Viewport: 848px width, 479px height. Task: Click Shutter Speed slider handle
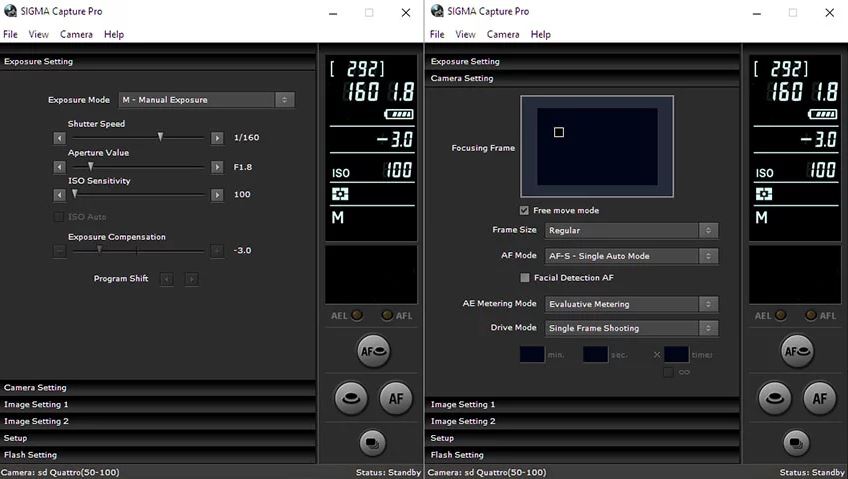coord(160,137)
